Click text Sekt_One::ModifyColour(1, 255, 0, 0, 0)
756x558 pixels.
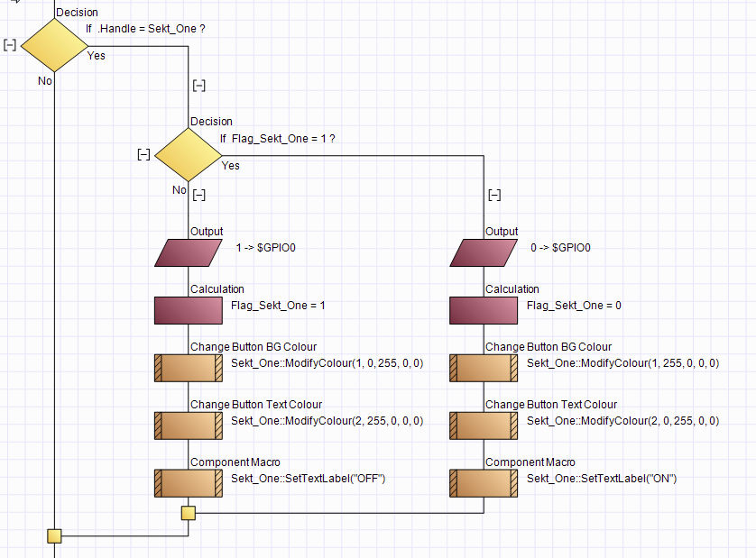pos(622,363)
